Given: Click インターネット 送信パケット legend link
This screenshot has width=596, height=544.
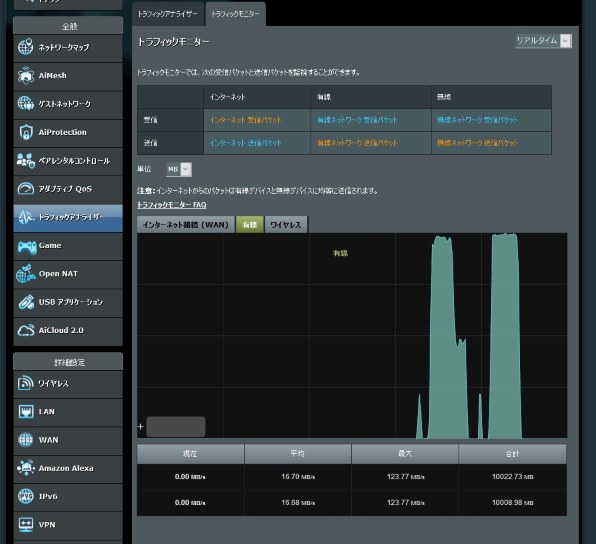Looking at the screenshot, I should click(245, 143).
